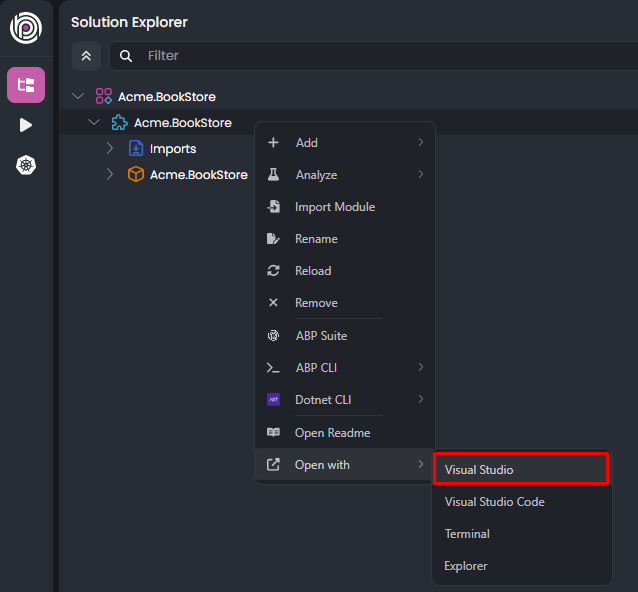Screen dimensions: 638x592
Task: Open the Open with submenu
Action: (345, 465)
